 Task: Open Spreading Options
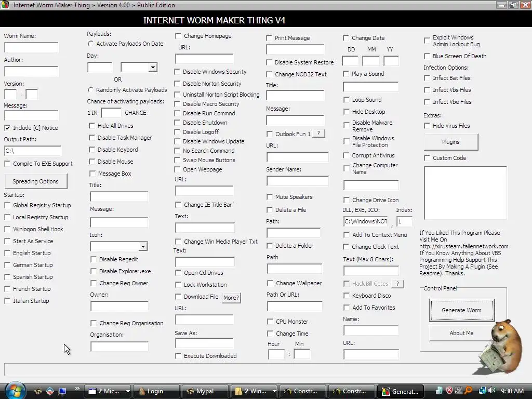(36, 181)
